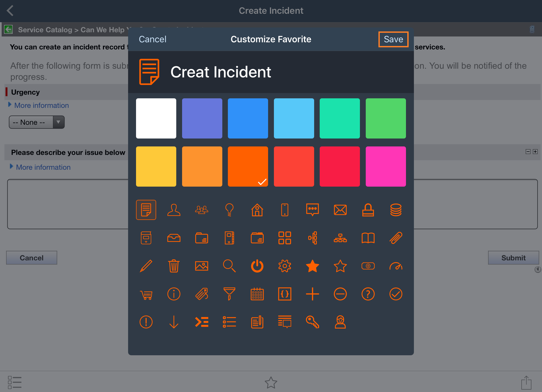
Task: Select the question mark icon
Action: coord(368,294)
